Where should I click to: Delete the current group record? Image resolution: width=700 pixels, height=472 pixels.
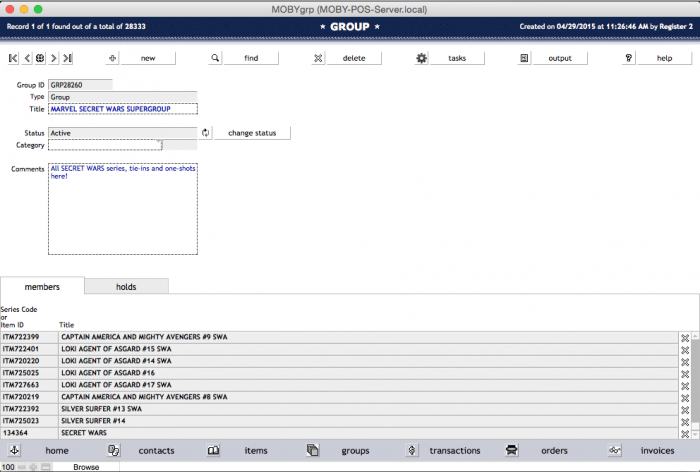[x=354, y=58]
